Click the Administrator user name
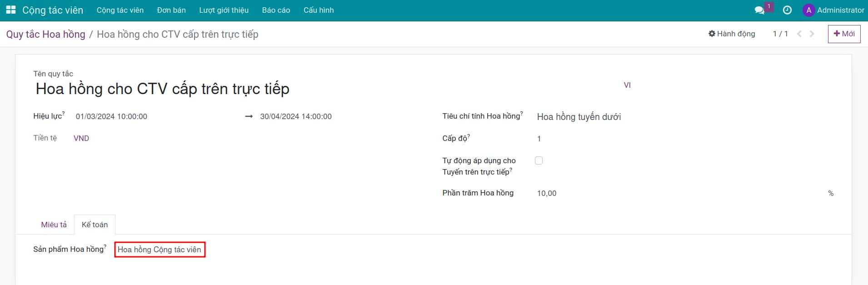Image resolution: width=868 pixels, height=285 pixels. (841, 10)
